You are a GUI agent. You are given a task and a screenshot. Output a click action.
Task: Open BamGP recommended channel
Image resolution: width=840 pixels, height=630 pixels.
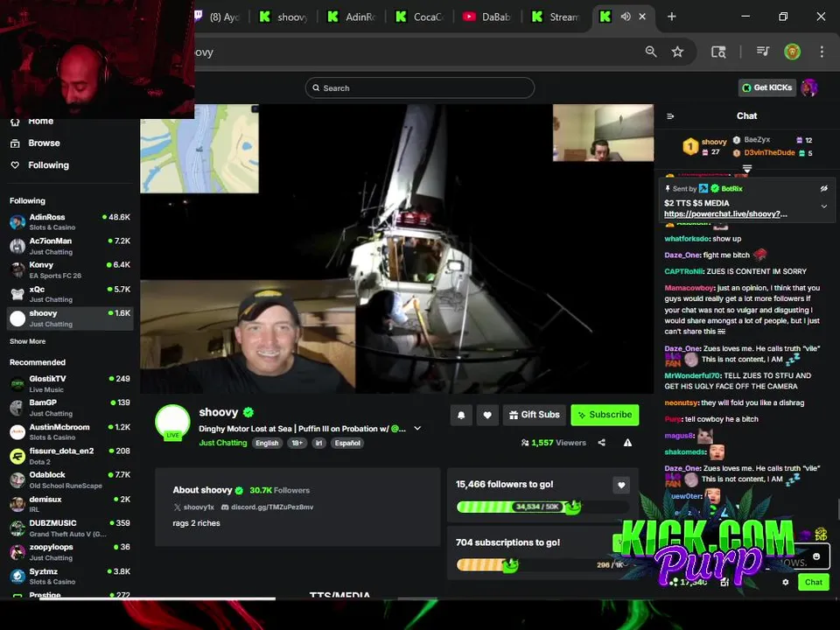[70, 407]
